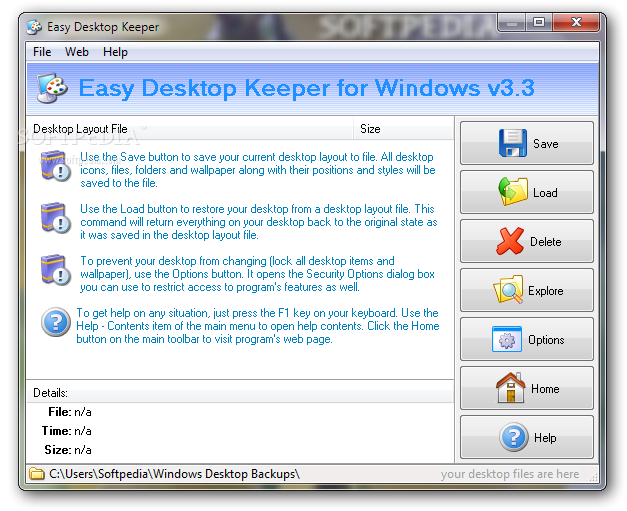Open the Help menu

tap(115, 52)
